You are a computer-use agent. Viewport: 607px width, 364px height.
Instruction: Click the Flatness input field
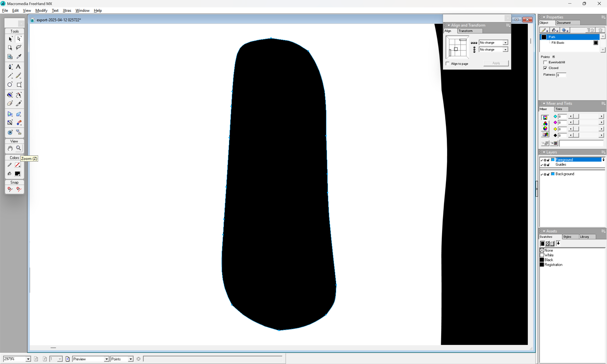tap(561, 75)
